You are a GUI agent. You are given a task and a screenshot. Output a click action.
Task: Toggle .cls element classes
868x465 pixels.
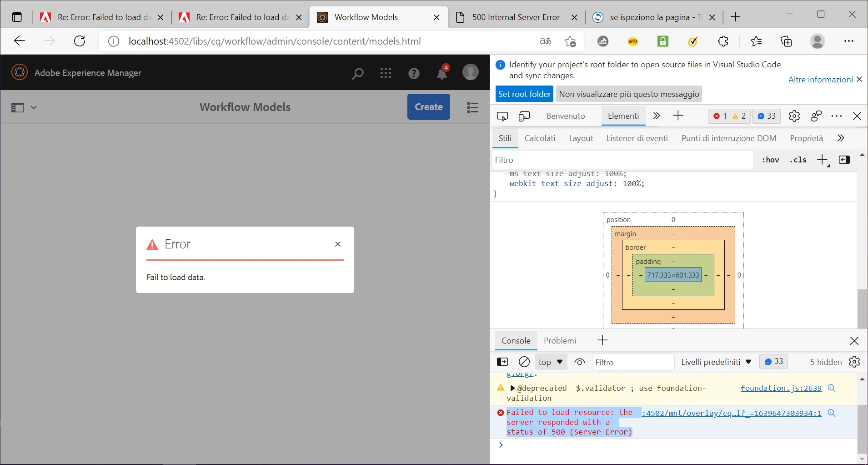pos(798,160)
